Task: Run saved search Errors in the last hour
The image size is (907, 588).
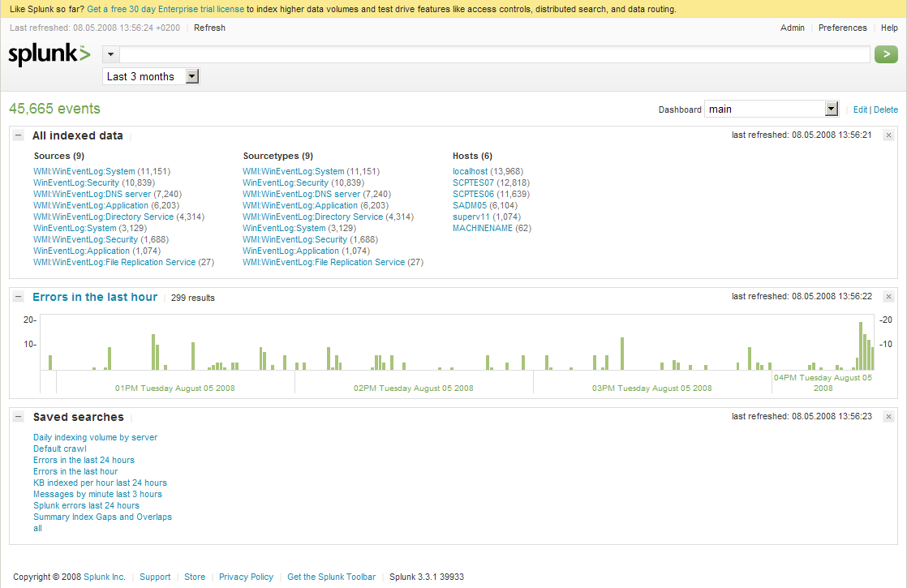Action: (75, 472)
